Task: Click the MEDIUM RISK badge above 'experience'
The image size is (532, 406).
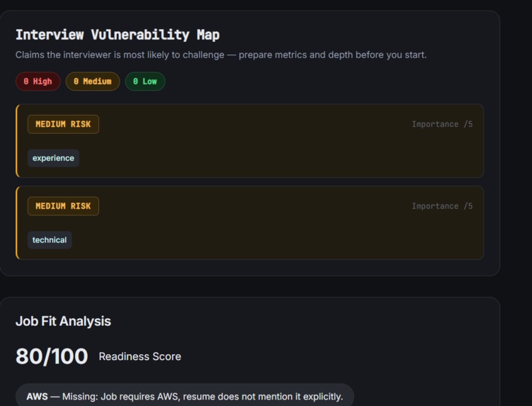Action: point(63,124)
